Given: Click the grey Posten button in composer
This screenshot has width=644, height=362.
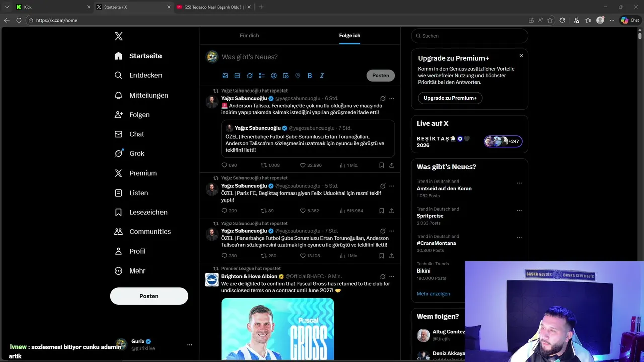Looking at the screenshot, I should click(381, 76).
